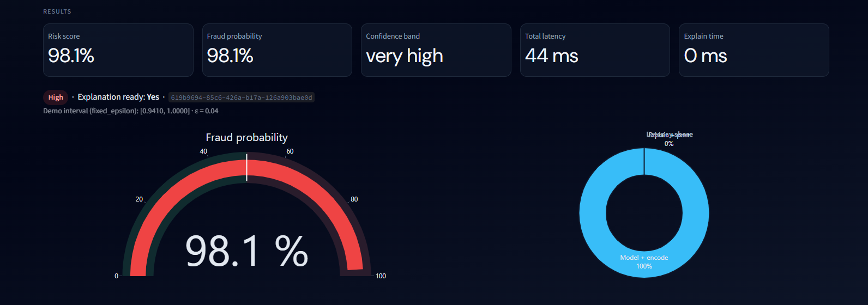
Task: Click the red High risk badge
Action: click(56, 97)
